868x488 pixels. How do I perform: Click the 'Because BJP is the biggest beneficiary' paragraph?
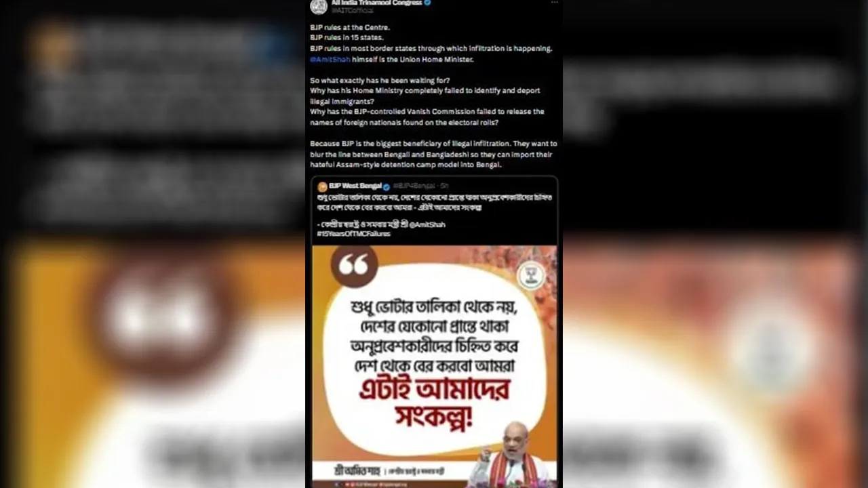(433, 154)
